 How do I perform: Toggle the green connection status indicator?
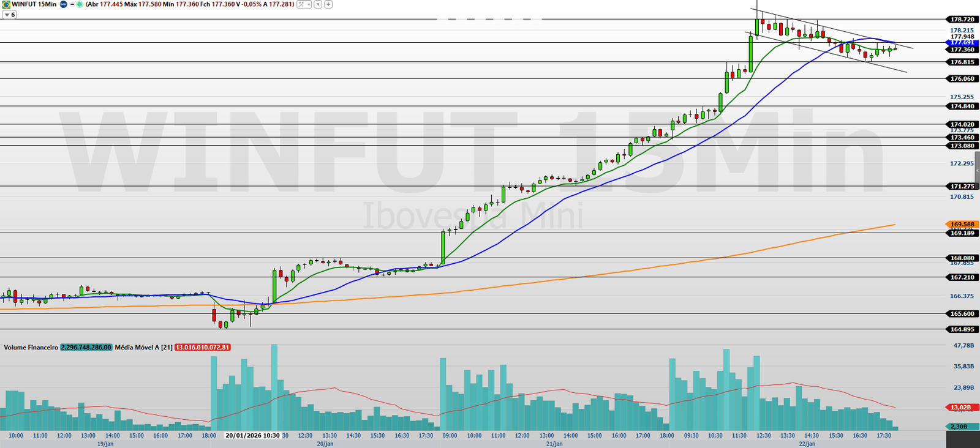(x=80, y=4)
